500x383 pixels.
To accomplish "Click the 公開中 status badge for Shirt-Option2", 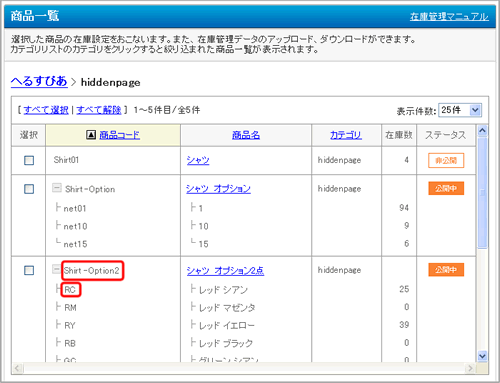I will [x=446, y=270].
